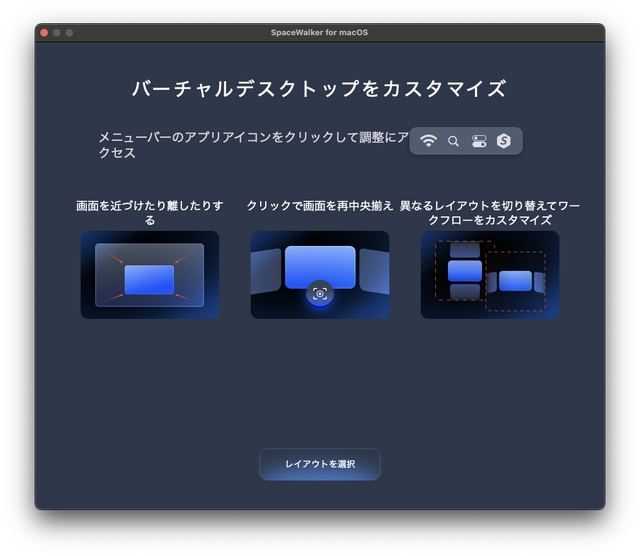This screenshot has height=556, width=640.
Task: Click the クリックで画面を再中央揃え caption
Action: (x=320, y=205)
